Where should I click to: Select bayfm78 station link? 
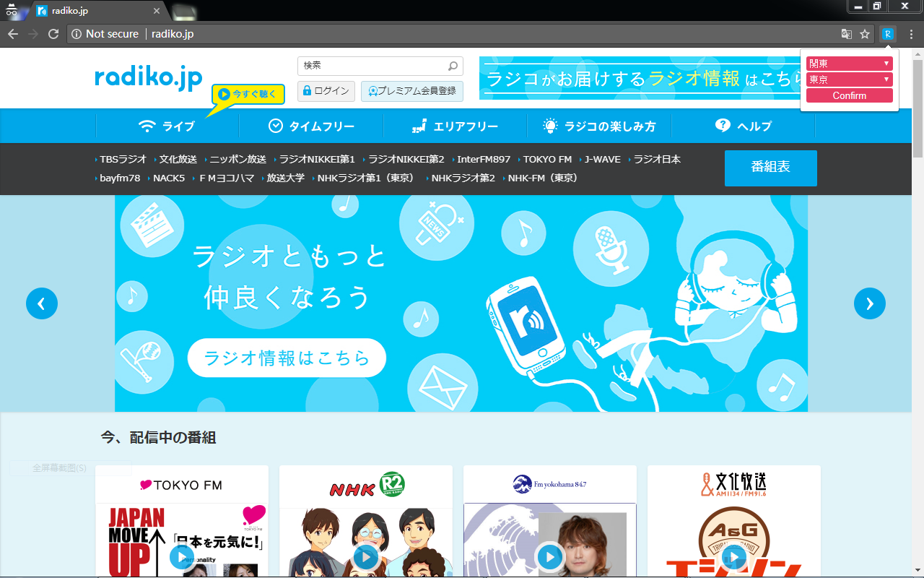(120, 178)
